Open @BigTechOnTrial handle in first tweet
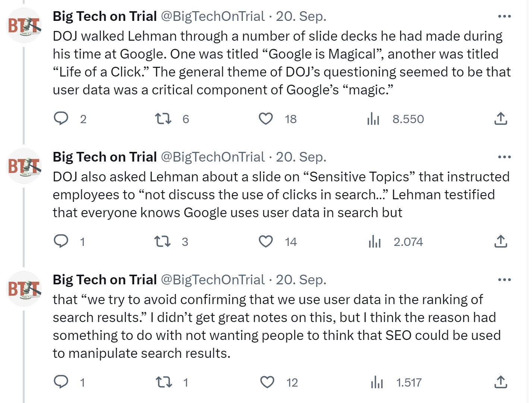The height and width of the screenshot is (403, 532). pyautogui.click(x=213, y=16)
